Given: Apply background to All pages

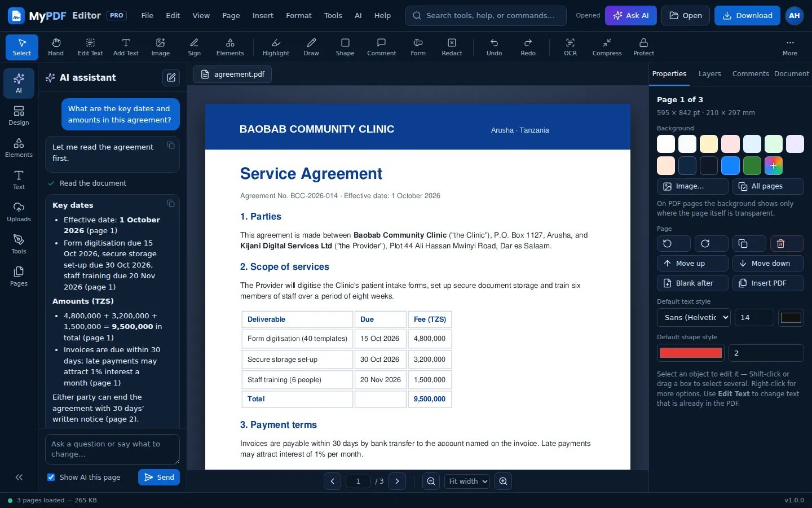Looking at the screenshot, I should 768,186.
